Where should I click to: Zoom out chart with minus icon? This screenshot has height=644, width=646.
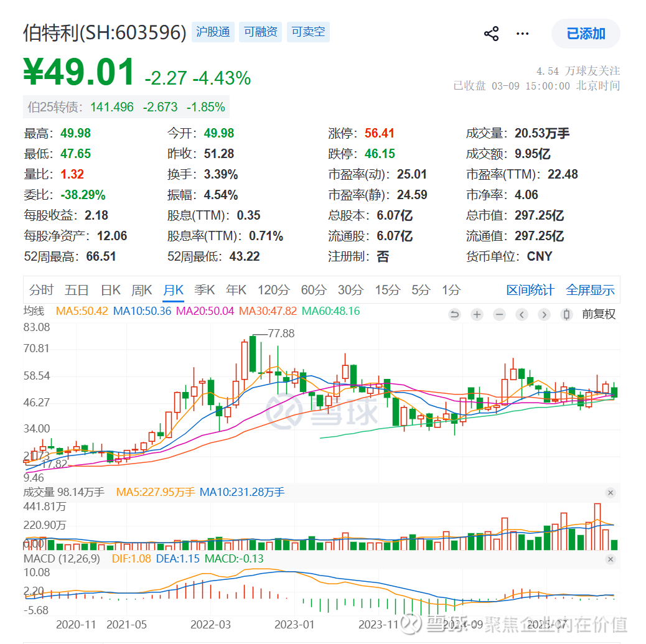[499, 315]
